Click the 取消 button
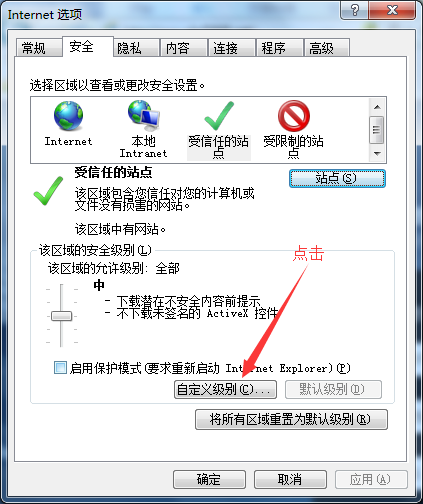Screen dimensions: 423x504 click(290, 479)
